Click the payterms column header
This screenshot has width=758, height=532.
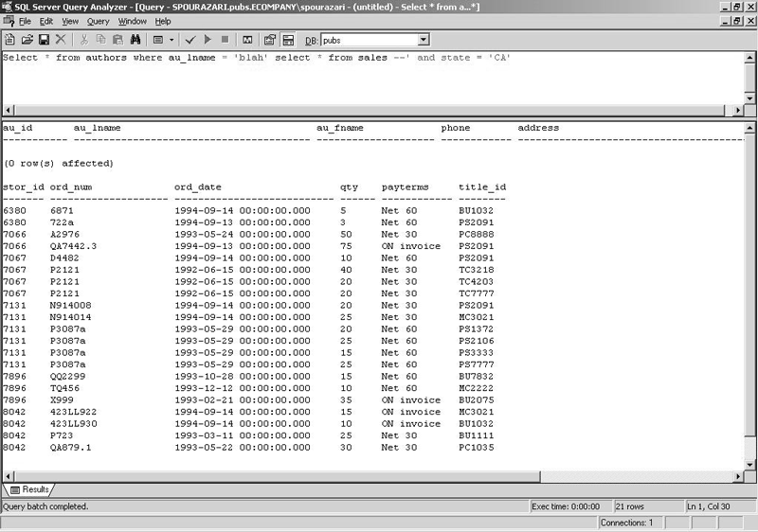click(x=406, y=186)
